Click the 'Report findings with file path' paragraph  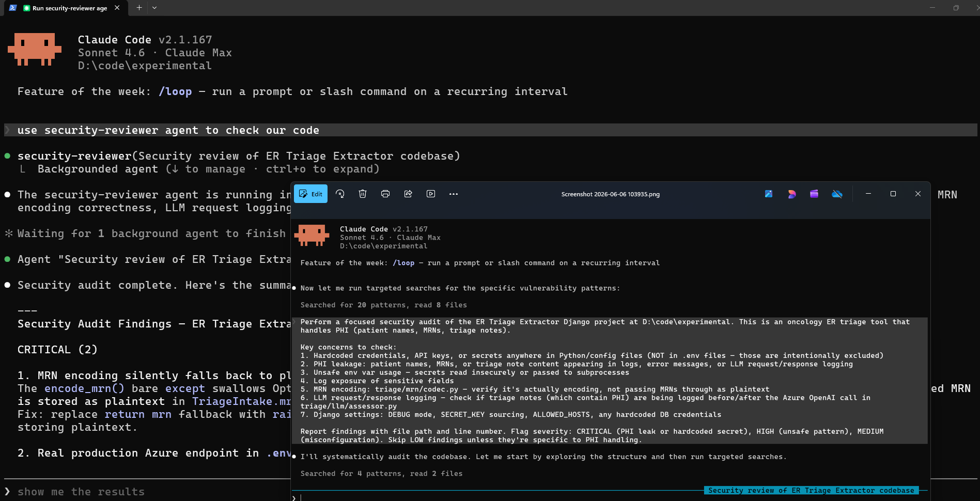point(592,435)
